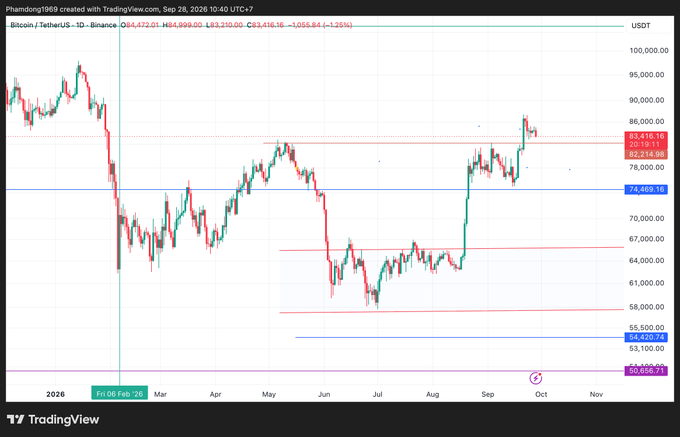
Task: Click the open value O84,472.01
Action: (x=139, y=25)
